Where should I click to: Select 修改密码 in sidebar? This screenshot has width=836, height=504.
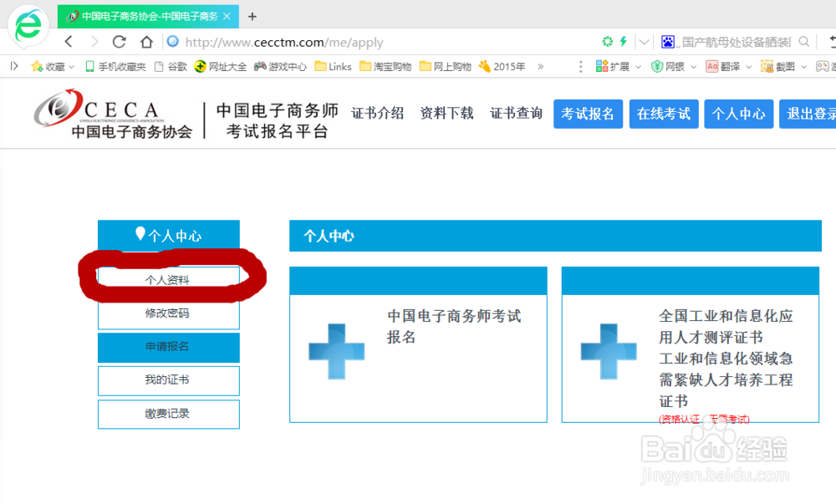(x=169, y=313)
